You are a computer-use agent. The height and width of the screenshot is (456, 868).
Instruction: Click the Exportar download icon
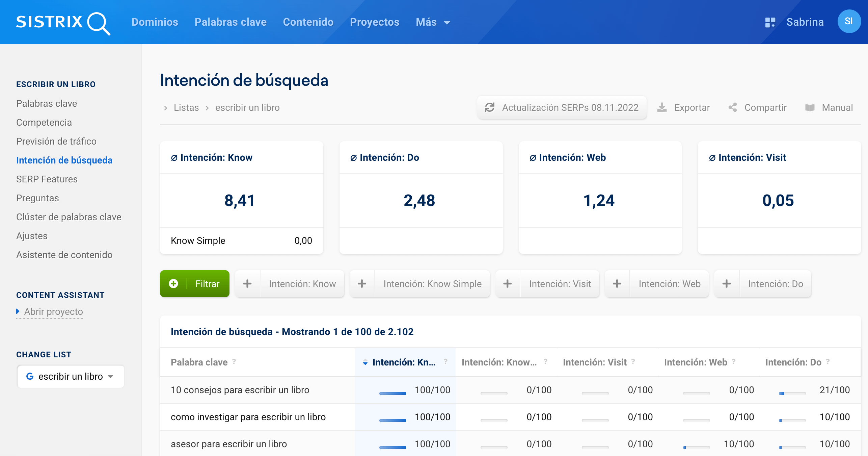point(662,107)
